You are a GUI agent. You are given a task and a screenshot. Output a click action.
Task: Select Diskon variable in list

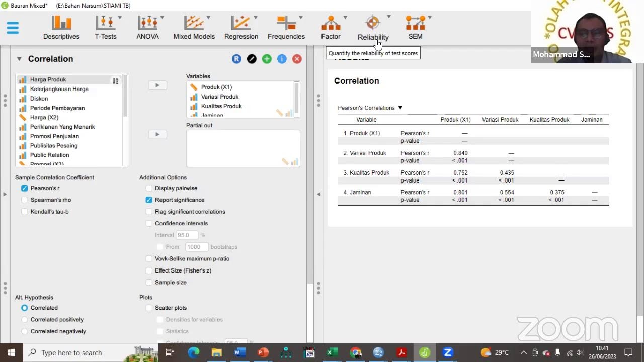69,99
